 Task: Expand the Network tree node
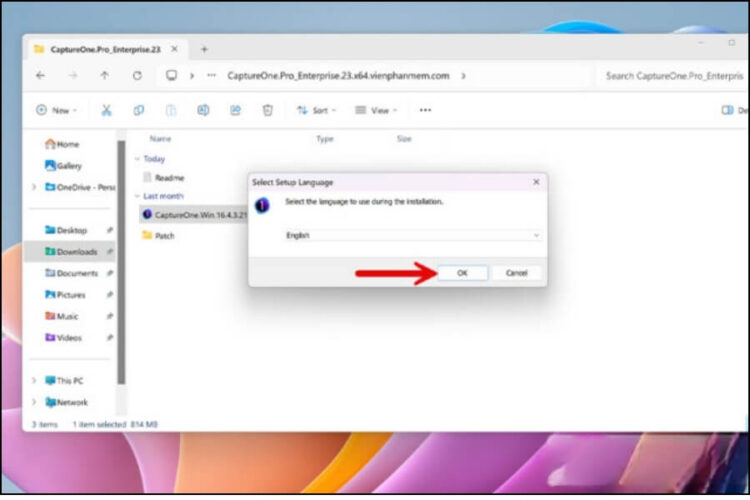[x=34, y=402]
